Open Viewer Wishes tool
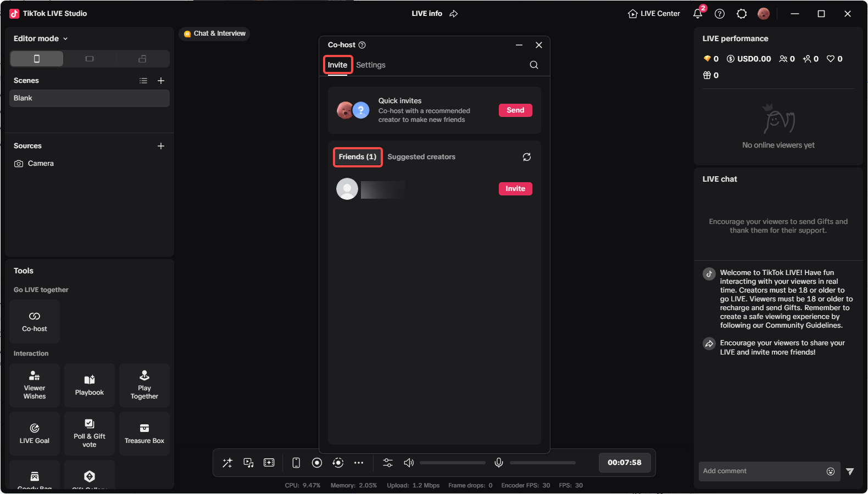The width and height of the screenshot is (868, 494). click(x=35, y=385)
